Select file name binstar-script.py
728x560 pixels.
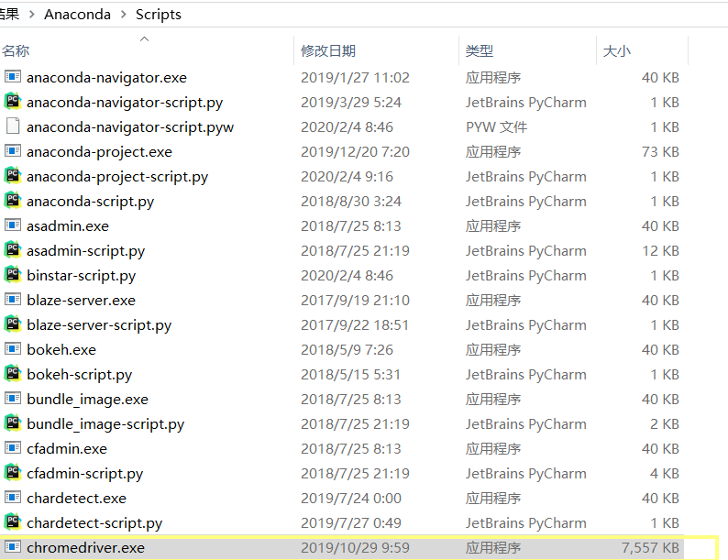point(82,276)
